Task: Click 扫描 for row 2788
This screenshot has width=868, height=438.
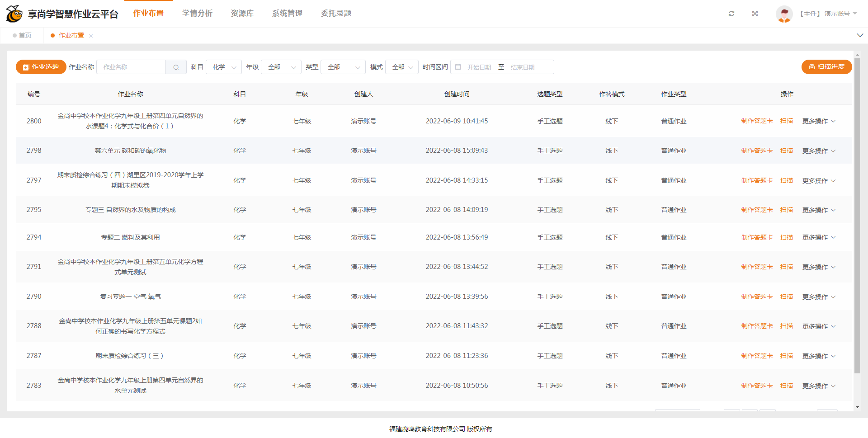Action: click(787, 326)
